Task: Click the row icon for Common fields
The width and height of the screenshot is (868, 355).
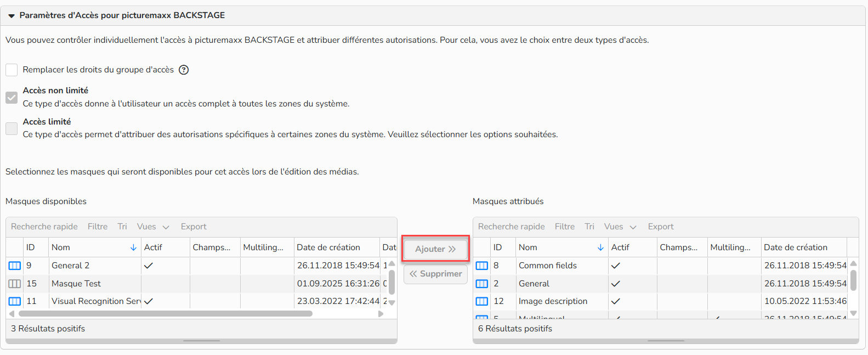Action: pyautogui.click(x=482, y=266)
